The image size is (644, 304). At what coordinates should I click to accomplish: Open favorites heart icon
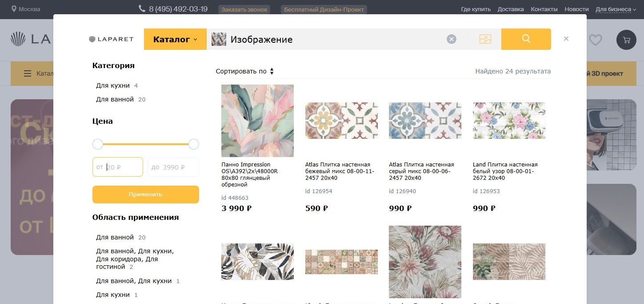(596, 40)
